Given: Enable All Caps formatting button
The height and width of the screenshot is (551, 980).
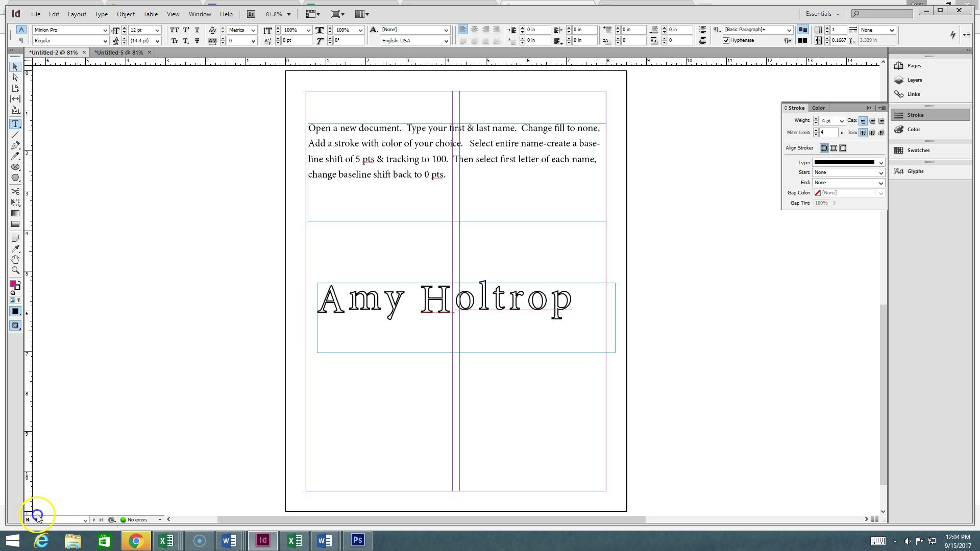Looking at the screenshot, I should click(174, 30).
